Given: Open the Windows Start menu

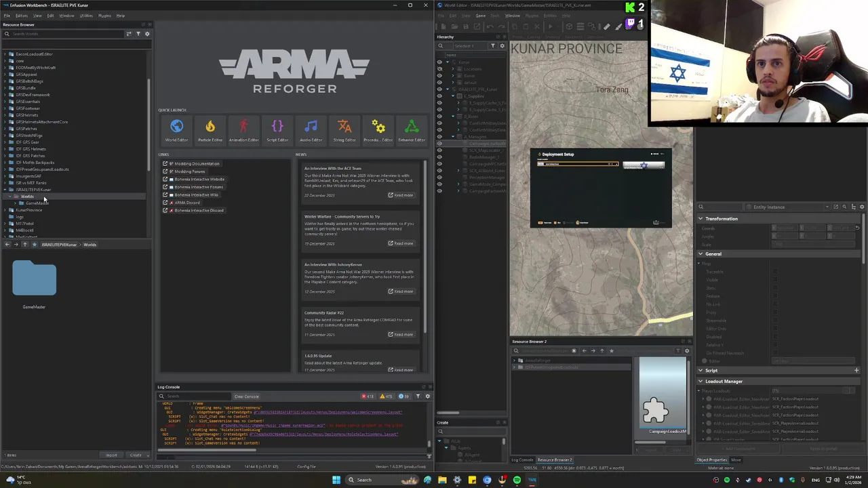Looking at the screenshot, I should (x=336, y=480).
